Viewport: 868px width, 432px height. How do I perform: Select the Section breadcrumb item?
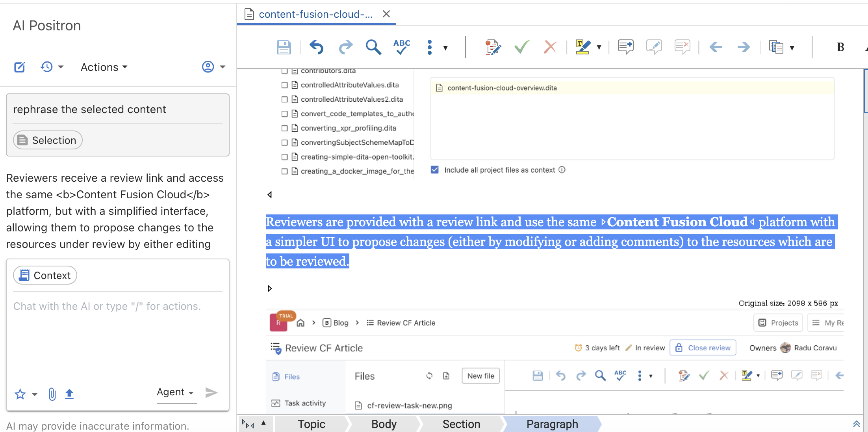point(461,424)
